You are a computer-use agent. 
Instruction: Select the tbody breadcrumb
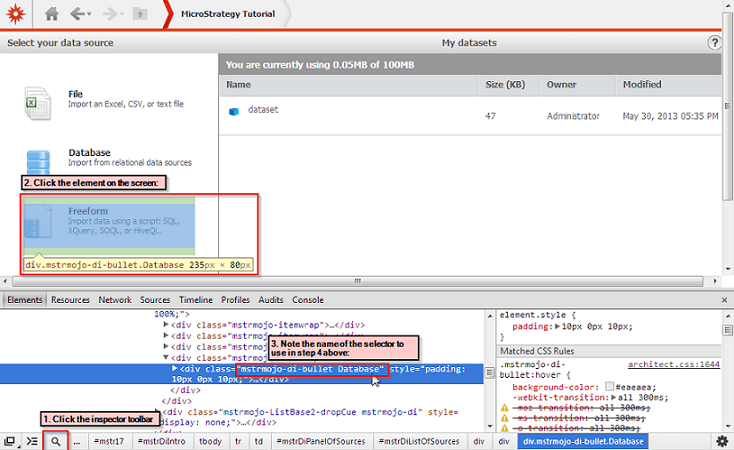point(210,442)
